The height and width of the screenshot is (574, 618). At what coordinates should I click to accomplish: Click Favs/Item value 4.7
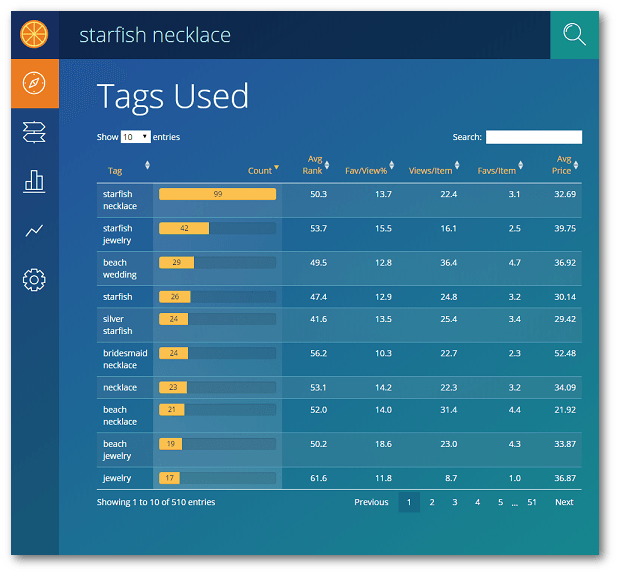514,263
